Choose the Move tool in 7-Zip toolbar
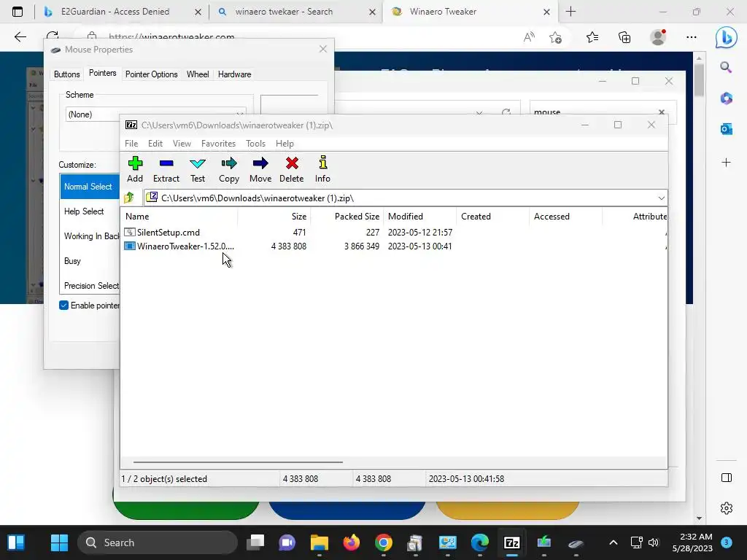This screenshot has height=560, width=747. [x=260, y=169]
